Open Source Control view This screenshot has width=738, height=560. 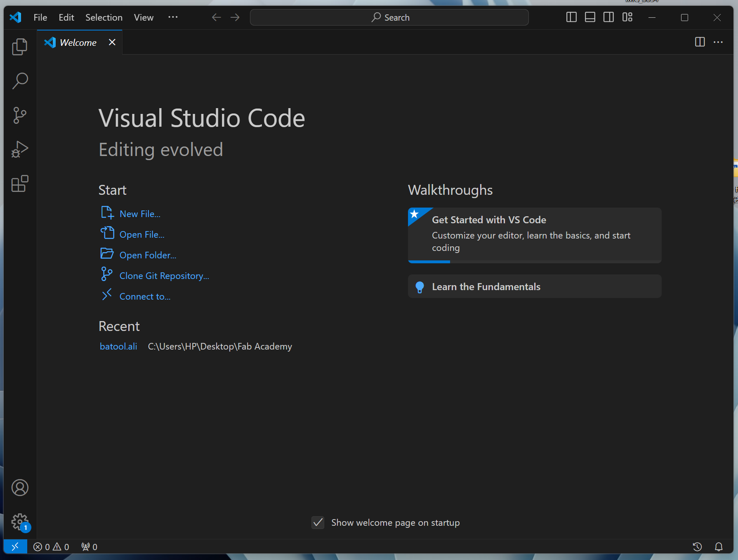click(20, 115)
